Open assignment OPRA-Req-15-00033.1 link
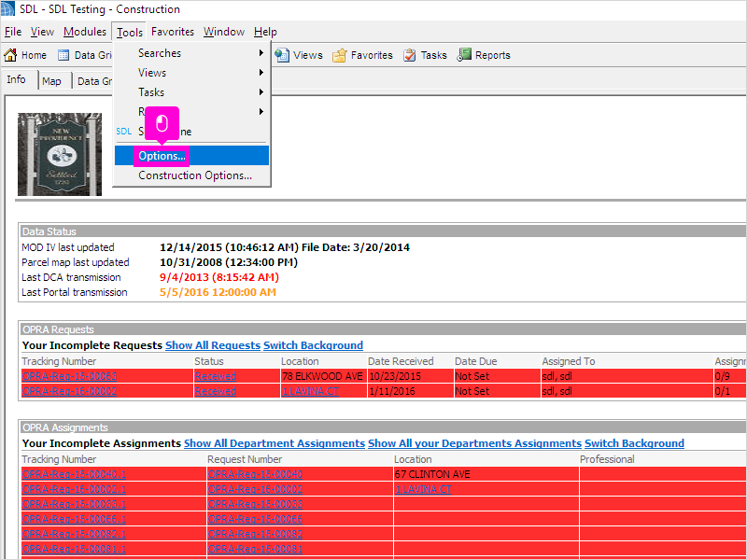747x560 pixels. coord(74,504)
